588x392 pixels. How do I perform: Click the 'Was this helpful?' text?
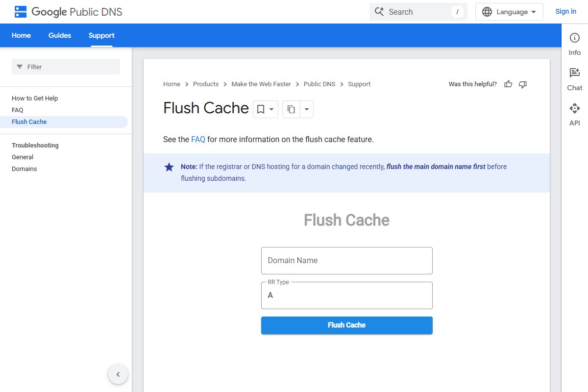click(x=473, y=84)
